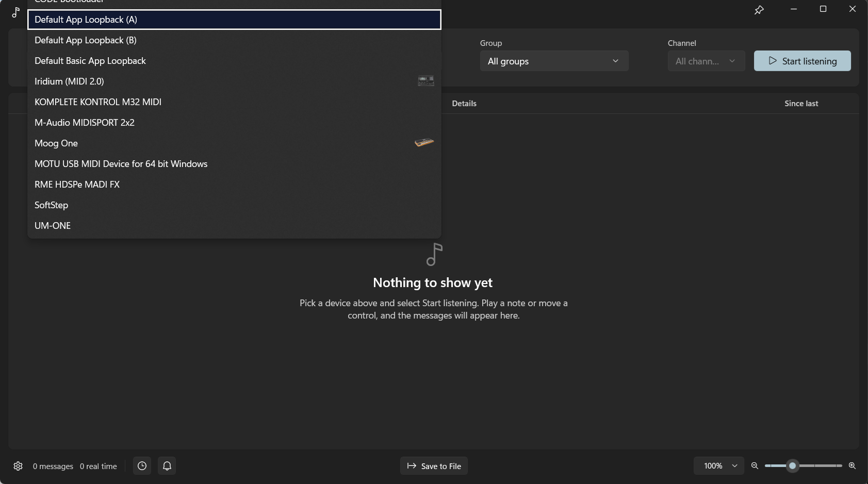
Task: Maximize the application window
Action: click(823, 9)
